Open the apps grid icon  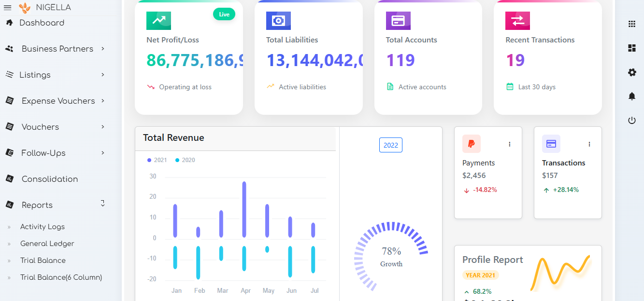tap(631, 24)
